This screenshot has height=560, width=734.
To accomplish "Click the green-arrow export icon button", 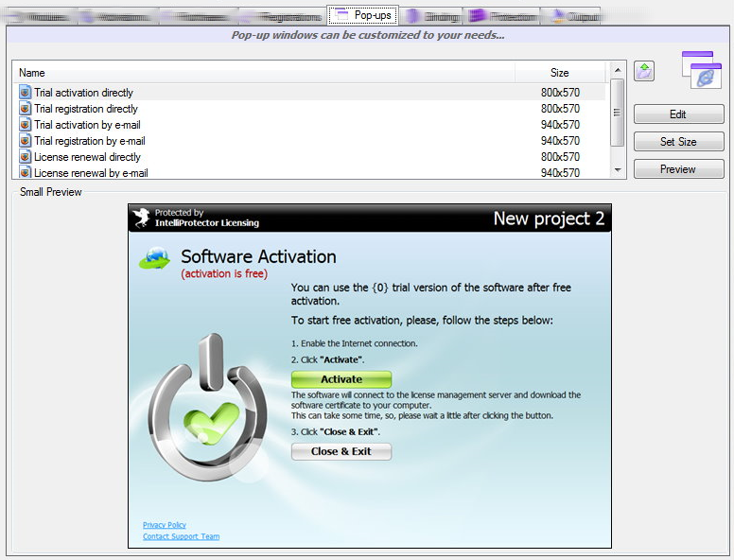I will (x=644, y=71).
